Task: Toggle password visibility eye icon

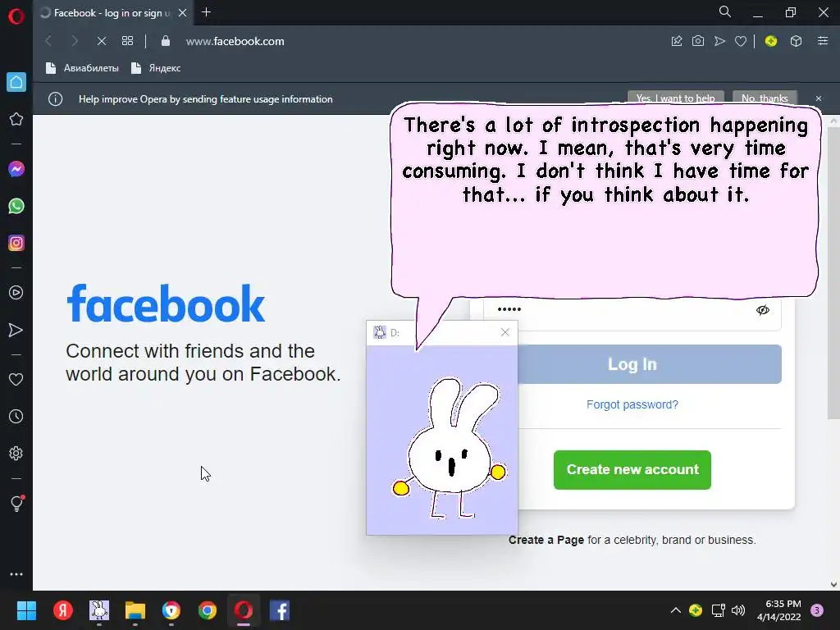Action: (762, 310)
